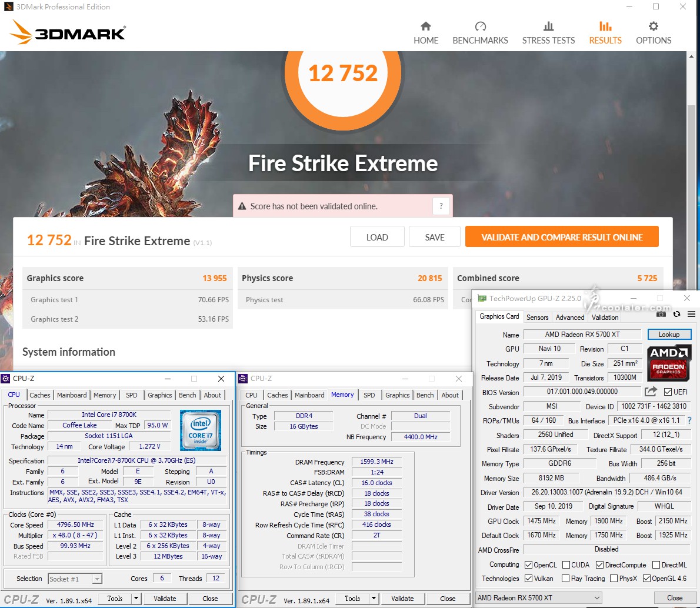Image resolution: width=700 pixels, height=608 pixels.
Task: Click GPU-Z refresh icon
Action: pyautogui.click(x=677, y=314)
